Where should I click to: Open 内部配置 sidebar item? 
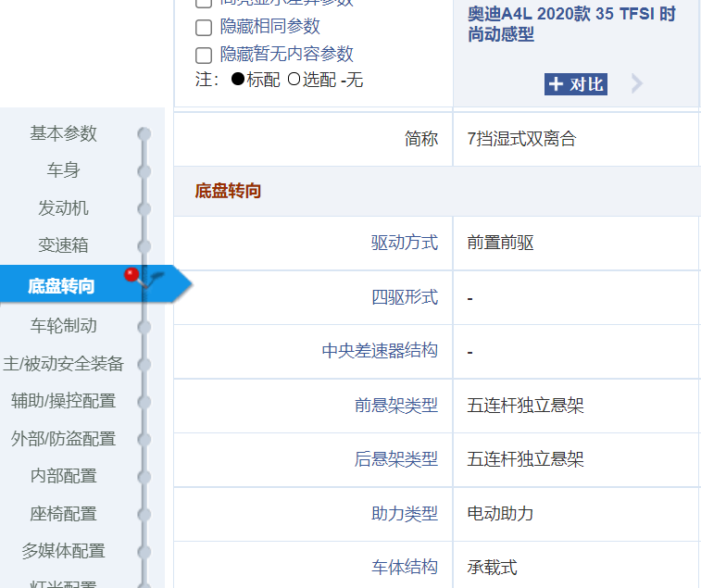click(x=63, y=476)
